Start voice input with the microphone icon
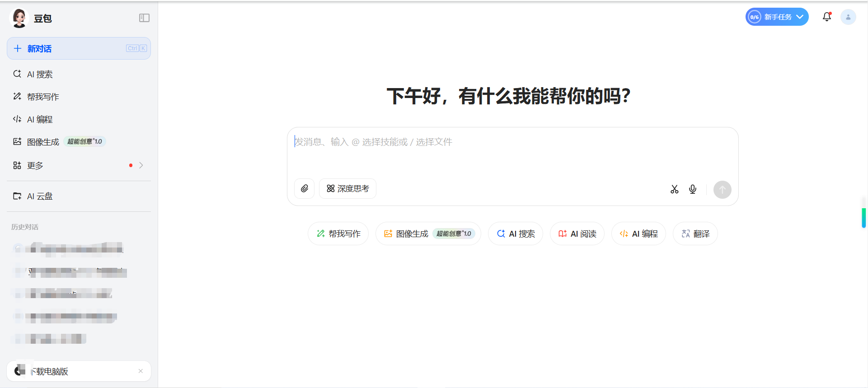Image resolution: width=868 pixels, height=388 pixels. [x=693, y=189]
